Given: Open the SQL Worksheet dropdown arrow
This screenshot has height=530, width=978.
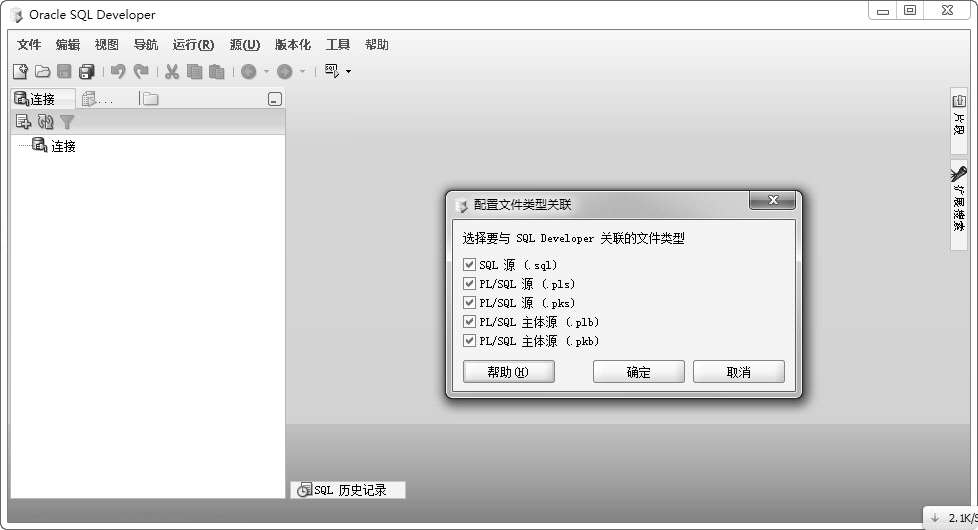Looking at the screenshot, I should pyautogui.click(x=348, y=72).
